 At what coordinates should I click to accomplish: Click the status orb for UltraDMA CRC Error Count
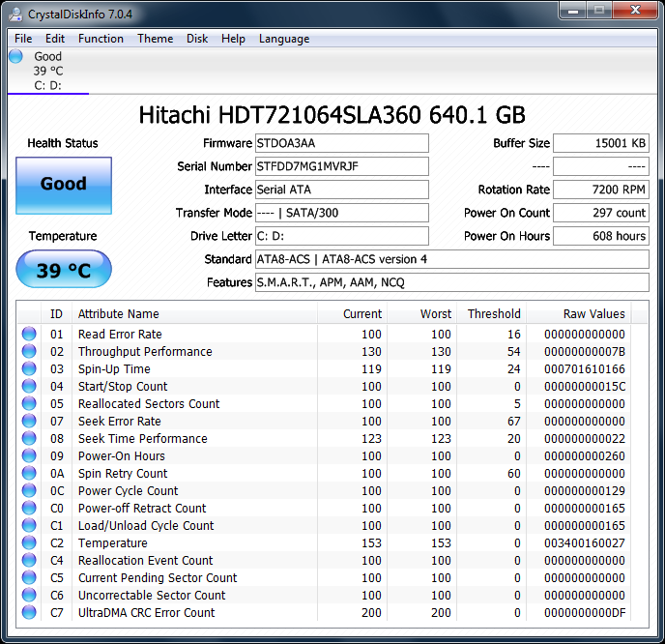pyautogui.click(x=29, y=613)
